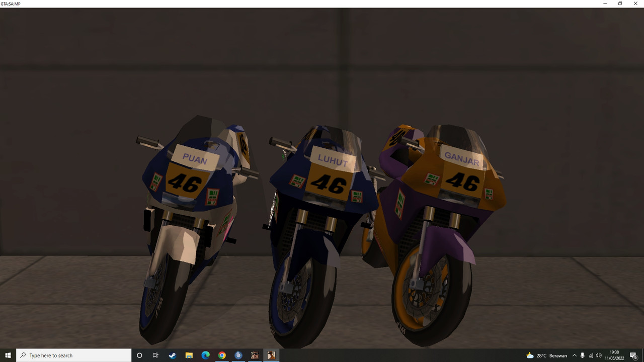Click the GANJAR motorcycle name plate
Viewport: 644px width, 362px height.
coord(462,159)
